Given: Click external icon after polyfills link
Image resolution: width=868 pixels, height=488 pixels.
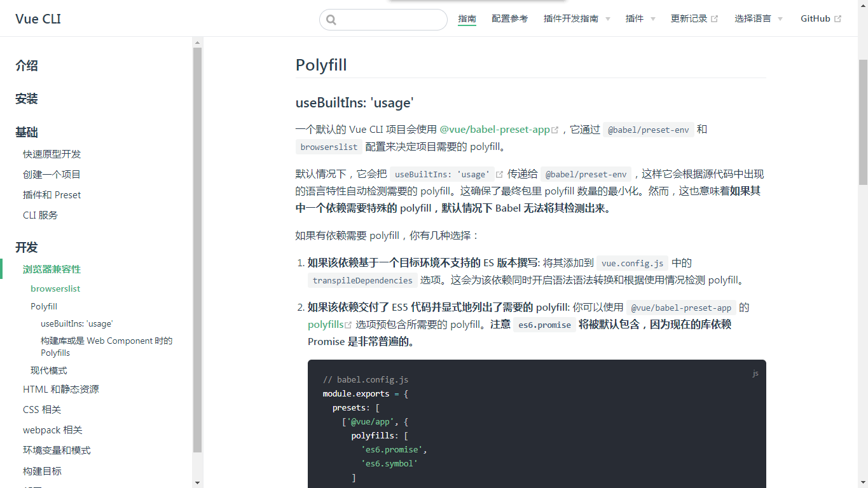Looking at the screenshot, I should (x=348, y=325).
